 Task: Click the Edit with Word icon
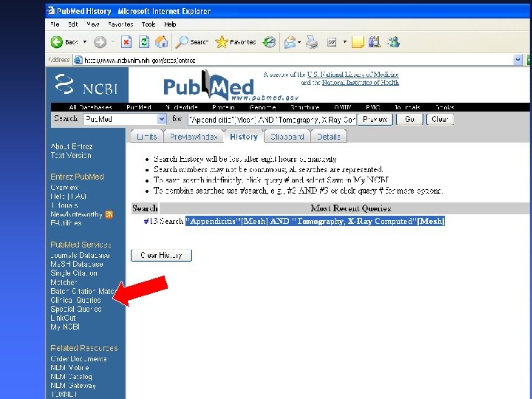pos(332,42)
